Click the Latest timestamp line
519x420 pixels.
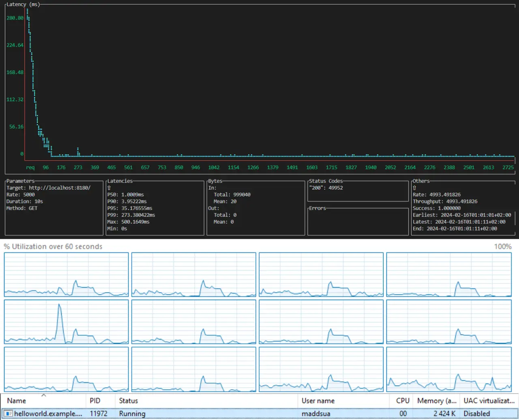pos(459,222)
